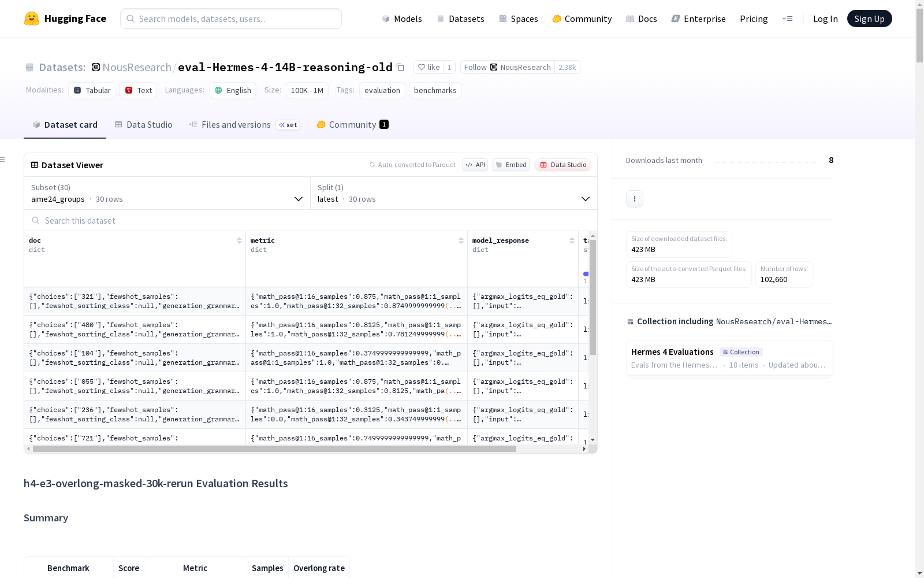Open Community in the top navigation
Screen dimensions: 924x578
click(582, 18)
